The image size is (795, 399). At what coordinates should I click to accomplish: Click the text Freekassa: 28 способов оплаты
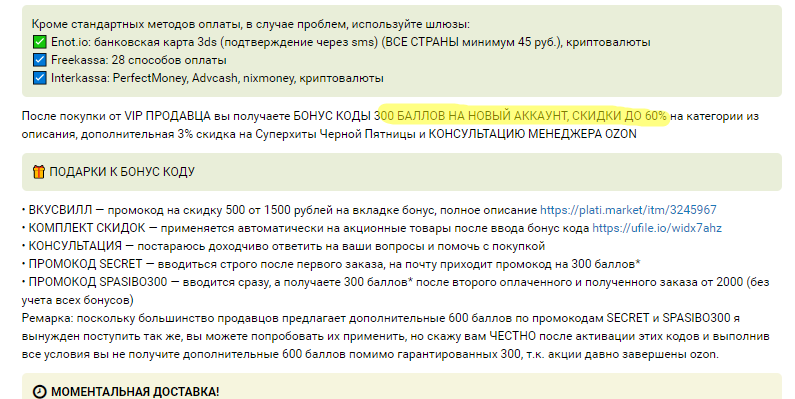[x=138, y=60]
